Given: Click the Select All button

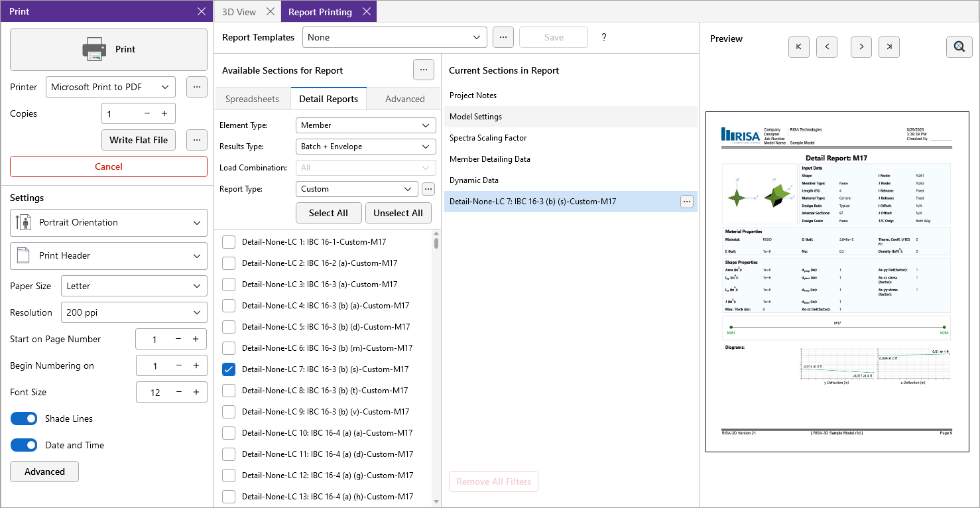Looking at the screenshot, I should tap(328, 213).
